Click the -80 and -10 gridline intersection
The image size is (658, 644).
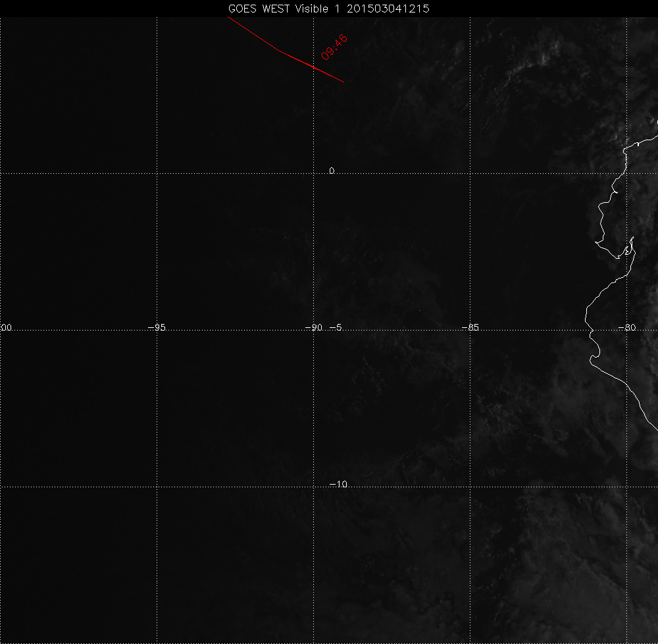pyautogui.click(x=626, y=487)
